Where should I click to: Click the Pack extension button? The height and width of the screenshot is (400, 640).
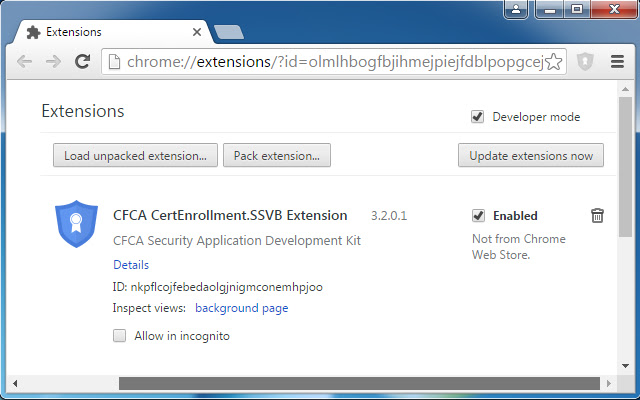(277, 155)
